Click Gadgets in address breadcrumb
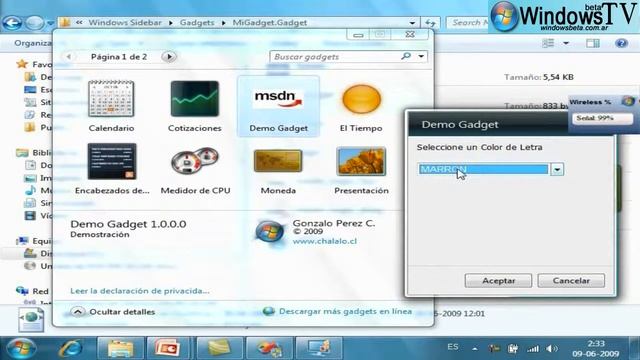Viewport: 640px width, 360px height. coord(197,22)
